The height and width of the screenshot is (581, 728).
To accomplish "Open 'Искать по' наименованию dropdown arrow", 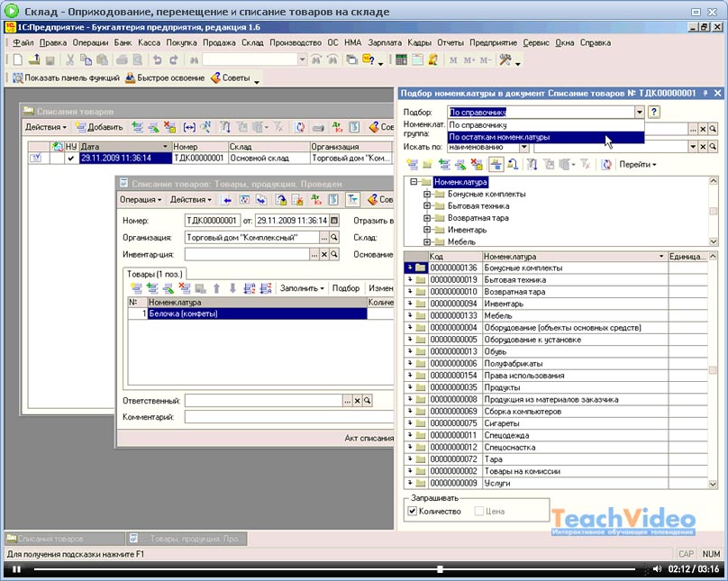I will (524, 147).
